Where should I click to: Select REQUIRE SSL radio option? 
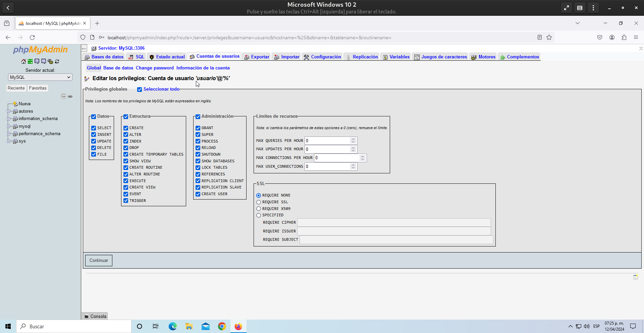click(259, 202)
